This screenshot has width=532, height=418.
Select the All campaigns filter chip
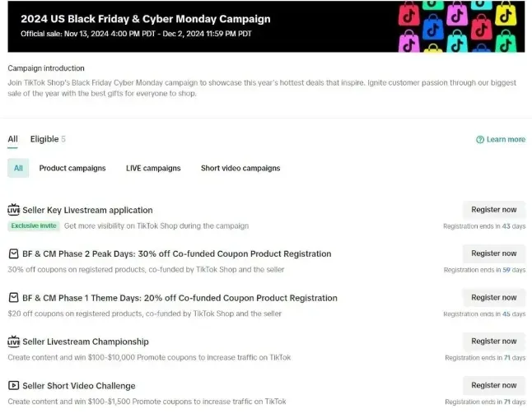point(18,168)
